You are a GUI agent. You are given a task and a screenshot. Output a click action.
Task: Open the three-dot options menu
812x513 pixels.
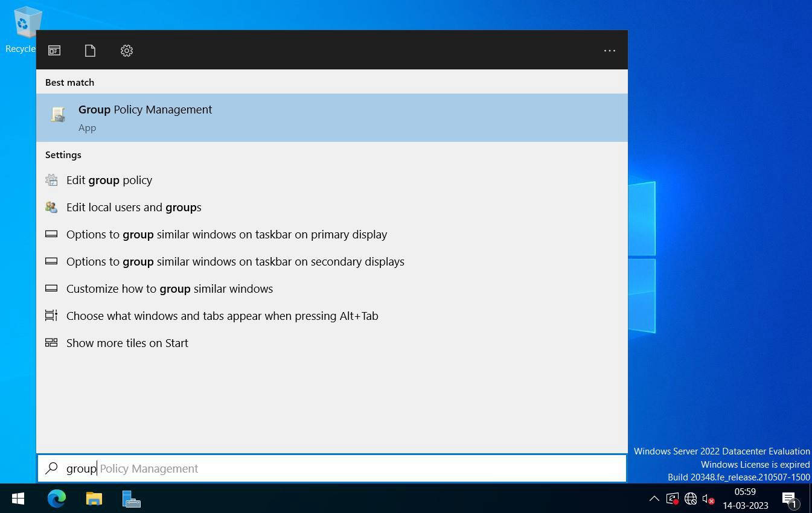tap(610, 51)
